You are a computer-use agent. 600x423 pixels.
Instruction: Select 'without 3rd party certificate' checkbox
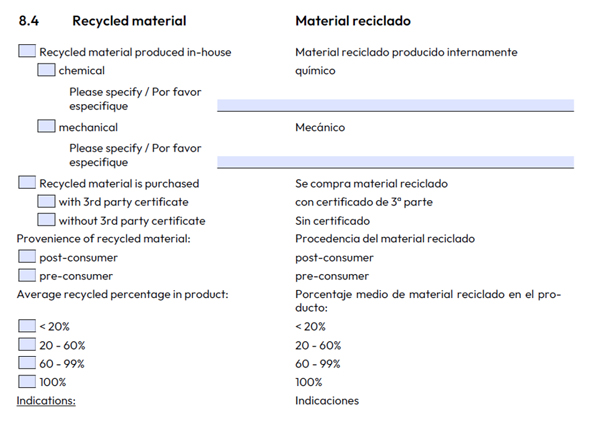[46, 220]
